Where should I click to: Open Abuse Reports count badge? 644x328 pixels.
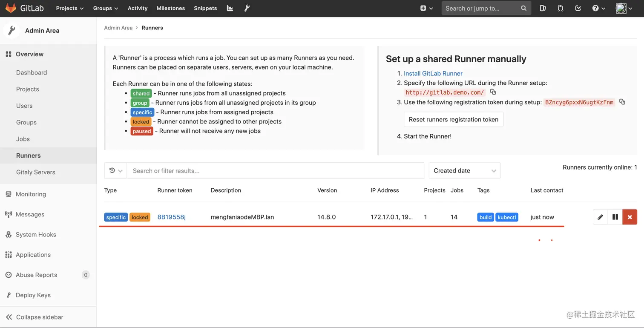pos(86,275)
